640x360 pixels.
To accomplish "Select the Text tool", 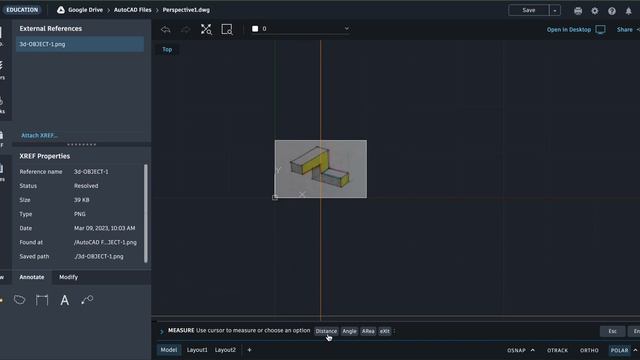I will 64,300.
